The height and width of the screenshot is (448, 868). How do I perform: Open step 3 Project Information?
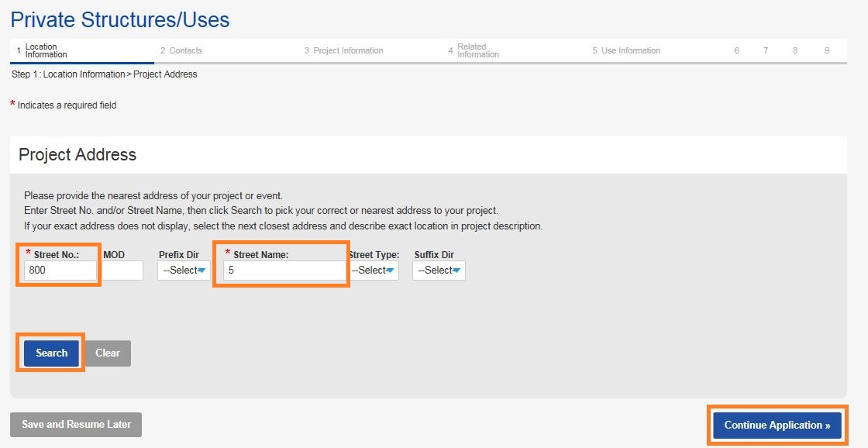click(x=343, y=51)
